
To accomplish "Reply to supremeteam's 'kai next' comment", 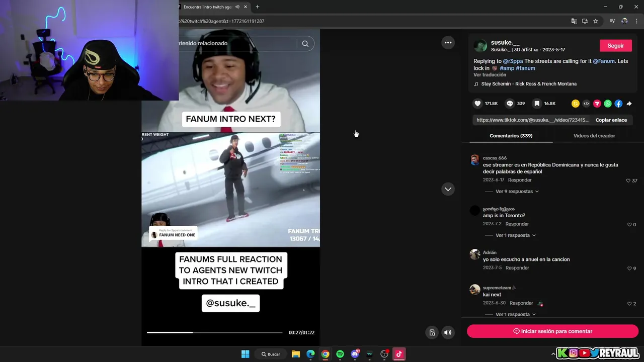I will [521, 303].
